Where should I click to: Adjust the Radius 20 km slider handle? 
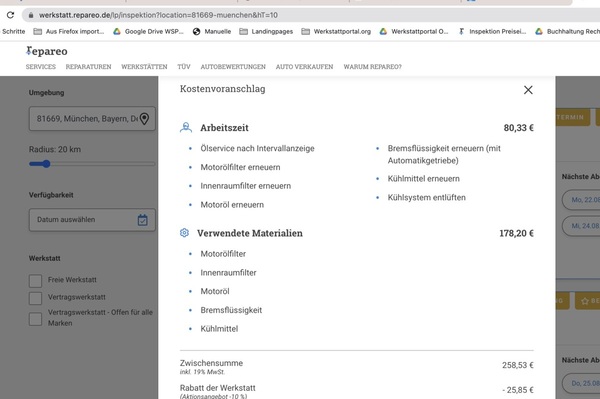click(x=46, y=164)
